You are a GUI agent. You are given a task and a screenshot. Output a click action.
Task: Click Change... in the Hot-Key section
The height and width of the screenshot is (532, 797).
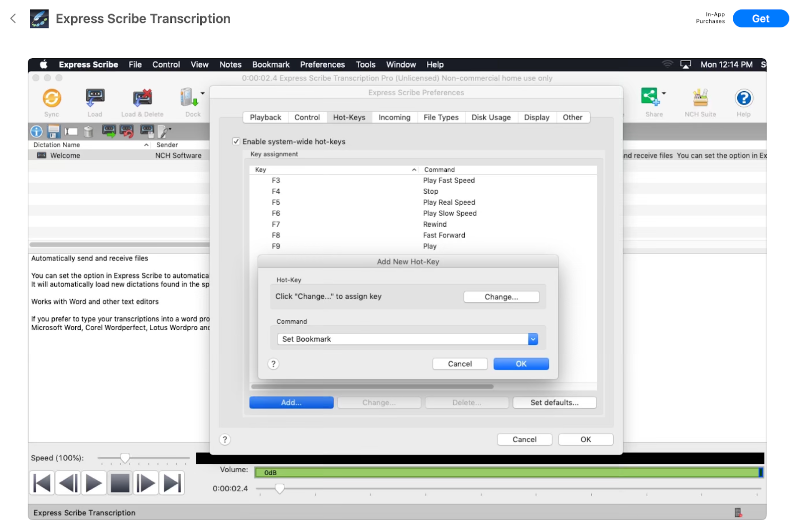pyautogui.click(x=501, y=297)
